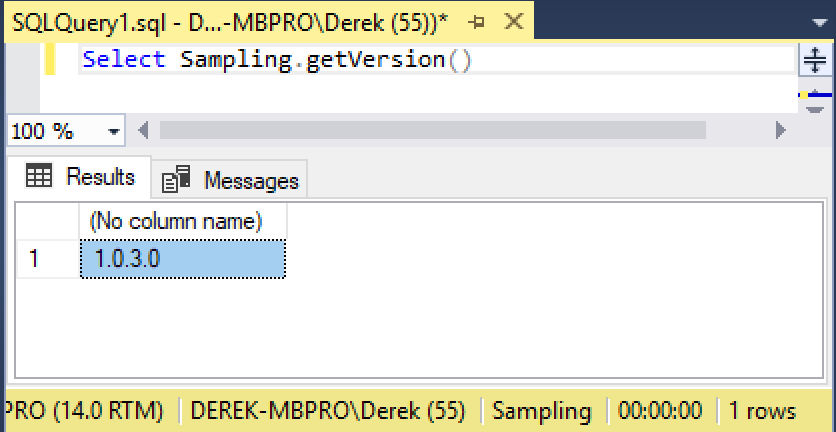
Task: Click the Results grid icon
Action: [39, 175]
